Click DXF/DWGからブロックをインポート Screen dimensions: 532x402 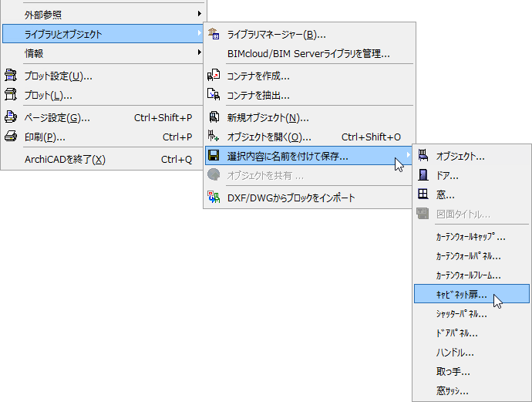pyautogui.click(x=309, y=198)
